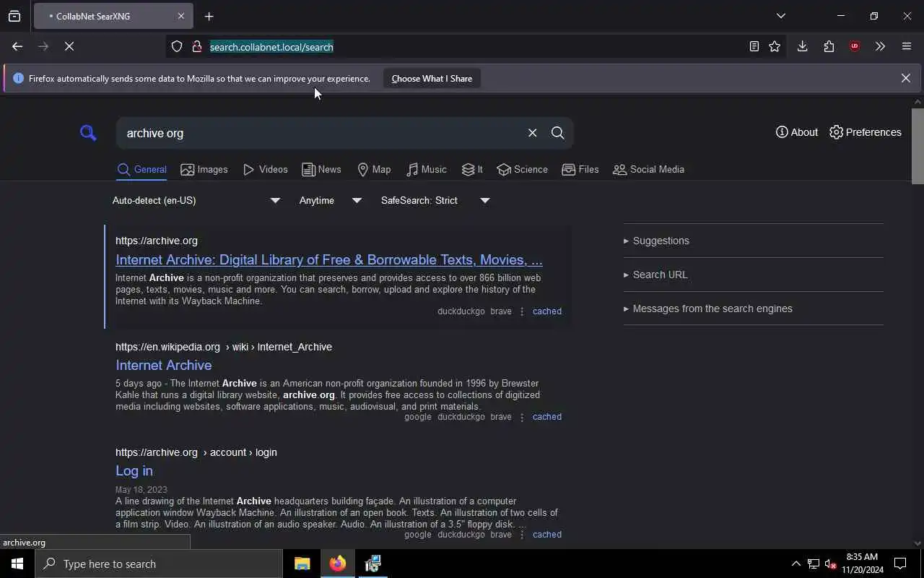Click Choose What I Share button
Image resolution: width=924 pixels, height=578 pixels.
432,78
